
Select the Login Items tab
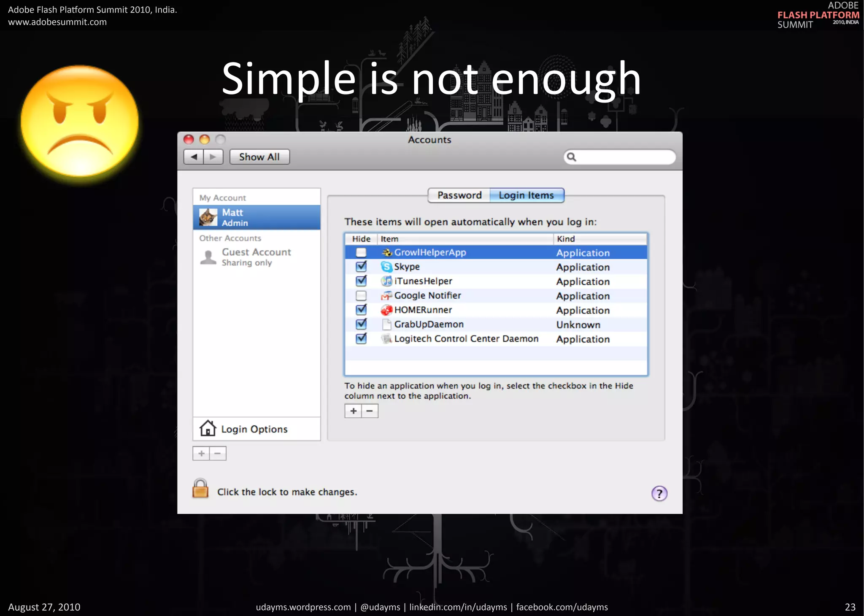click(x=526, y=195)
